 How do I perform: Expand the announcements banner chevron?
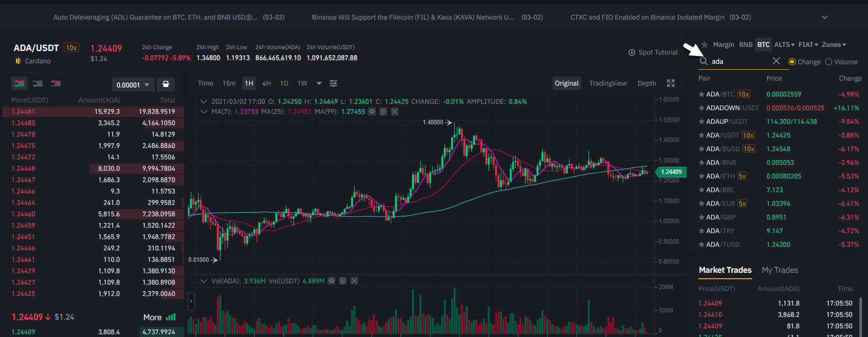824,17
